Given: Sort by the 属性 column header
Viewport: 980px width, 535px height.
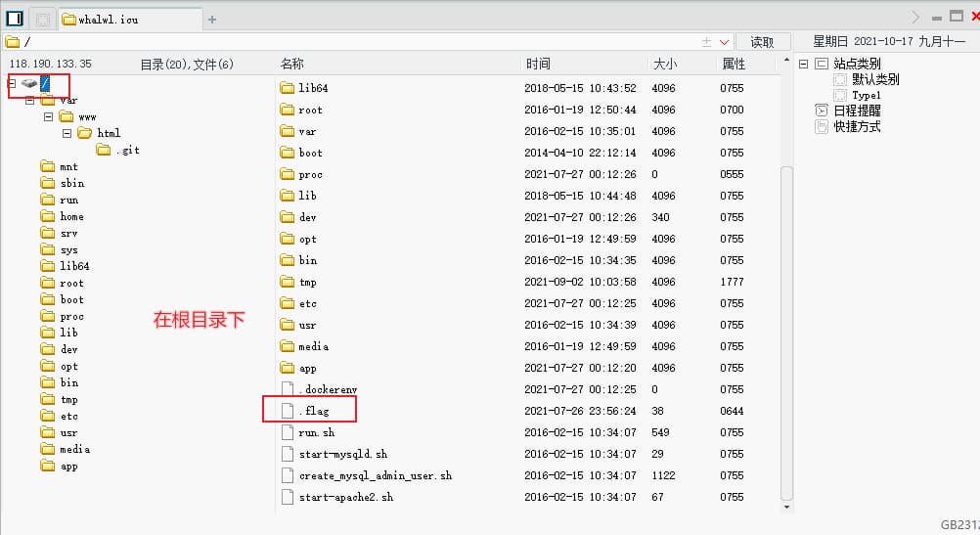Looking at the screenshot, I should pos(734,64).
